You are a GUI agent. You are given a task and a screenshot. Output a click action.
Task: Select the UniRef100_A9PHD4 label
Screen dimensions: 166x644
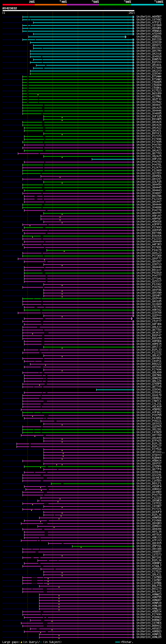click(x=149, y=341)
